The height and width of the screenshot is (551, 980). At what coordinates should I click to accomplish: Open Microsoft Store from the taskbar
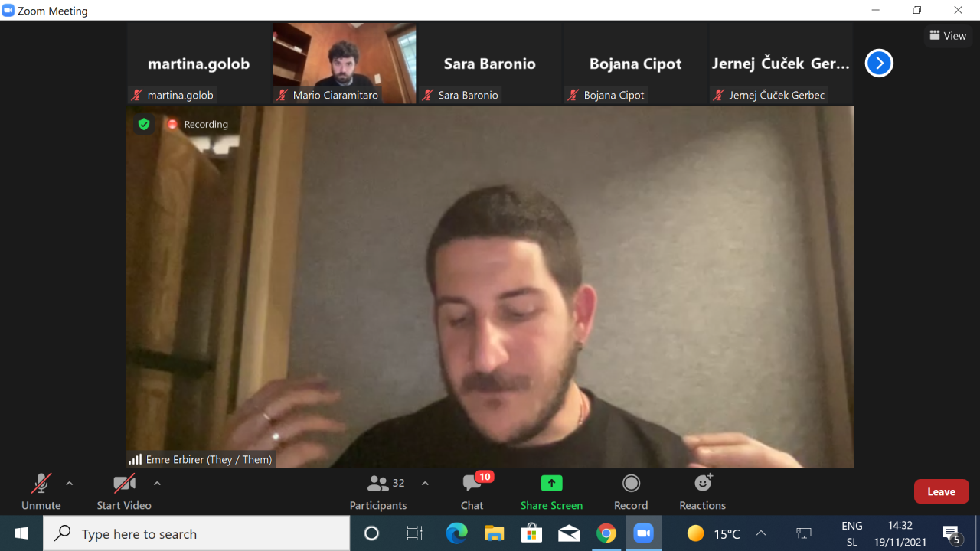click(531, 533)
